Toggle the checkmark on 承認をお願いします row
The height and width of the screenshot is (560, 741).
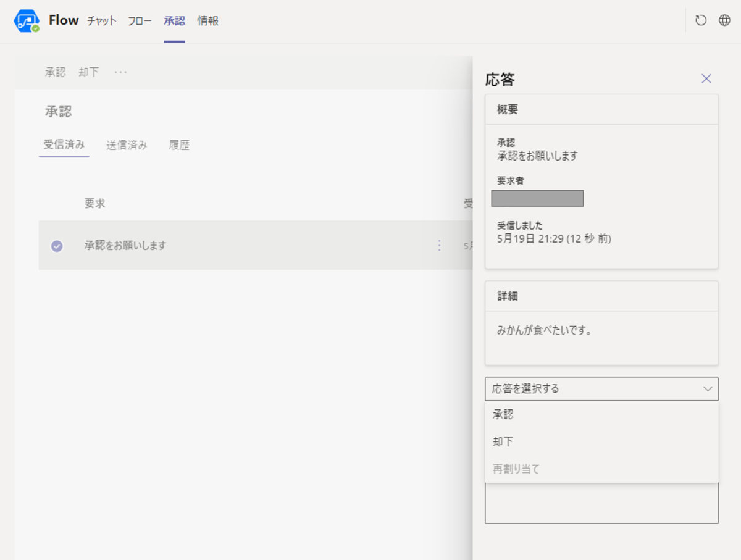tap(57, 246)
